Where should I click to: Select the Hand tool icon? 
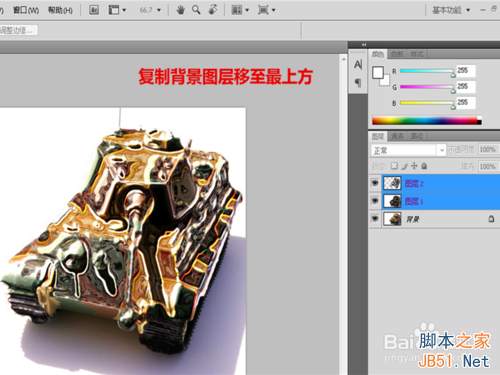point(180,10)
